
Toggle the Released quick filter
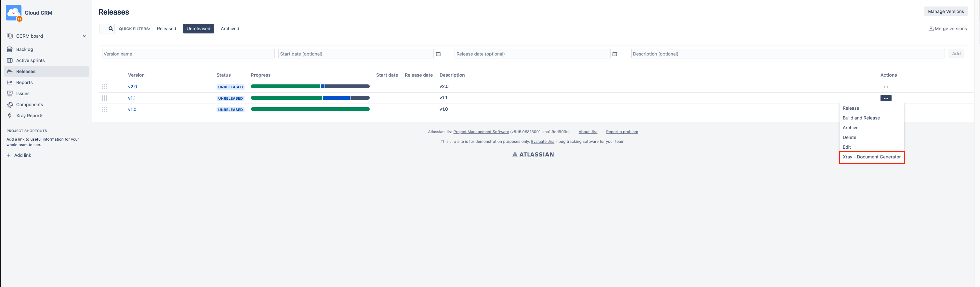tap(166, 29)
